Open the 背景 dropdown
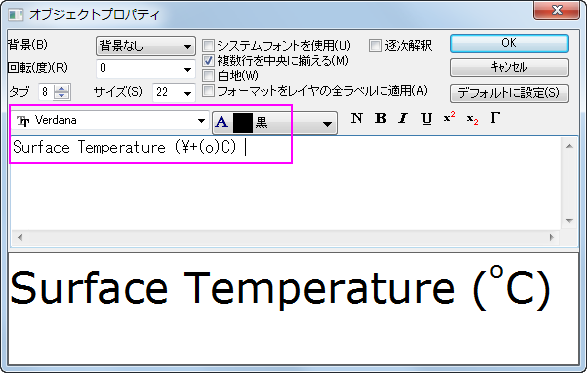This screenshot has width=587, height=373. click(146, 46)
